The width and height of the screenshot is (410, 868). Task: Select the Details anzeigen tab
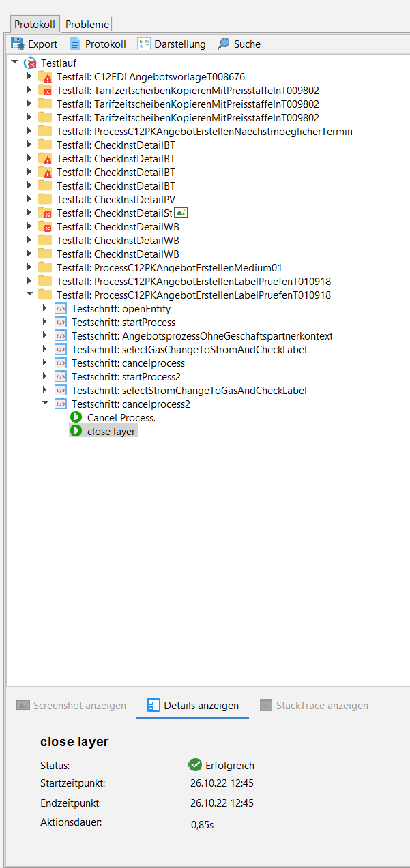click(x=193, y=706)
